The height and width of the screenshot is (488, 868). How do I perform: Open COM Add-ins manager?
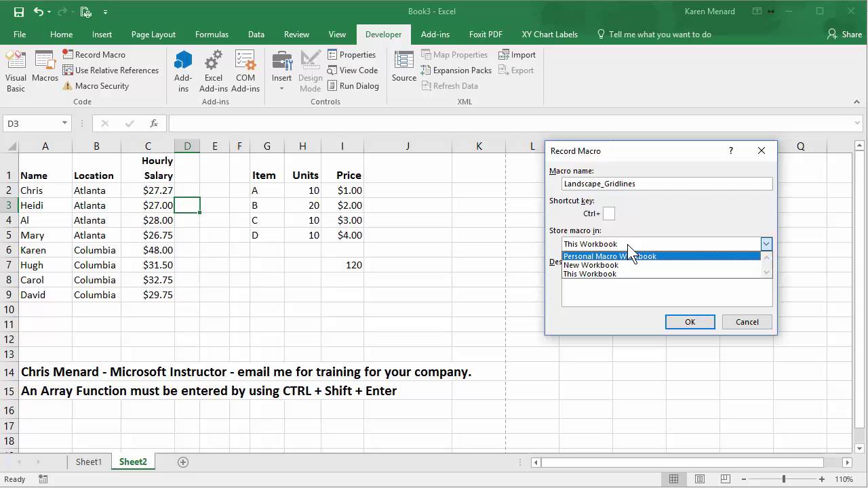[x=245, y=71]
